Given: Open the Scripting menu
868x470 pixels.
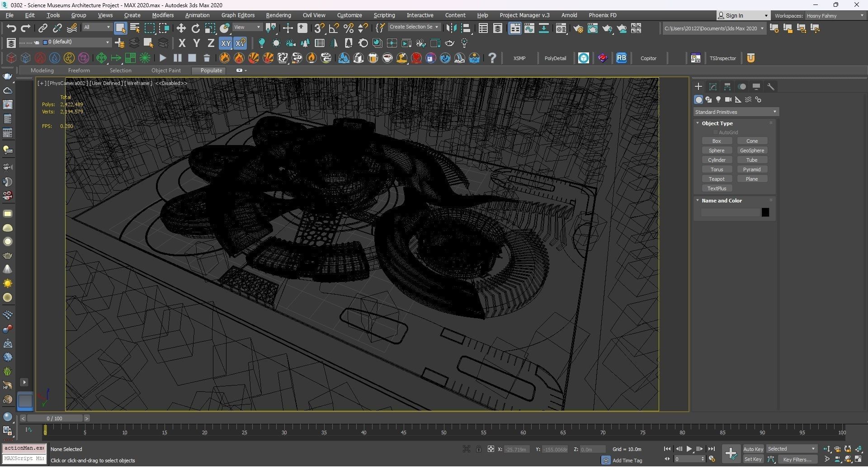Looking at the screenshot, I should pos(384,15).
